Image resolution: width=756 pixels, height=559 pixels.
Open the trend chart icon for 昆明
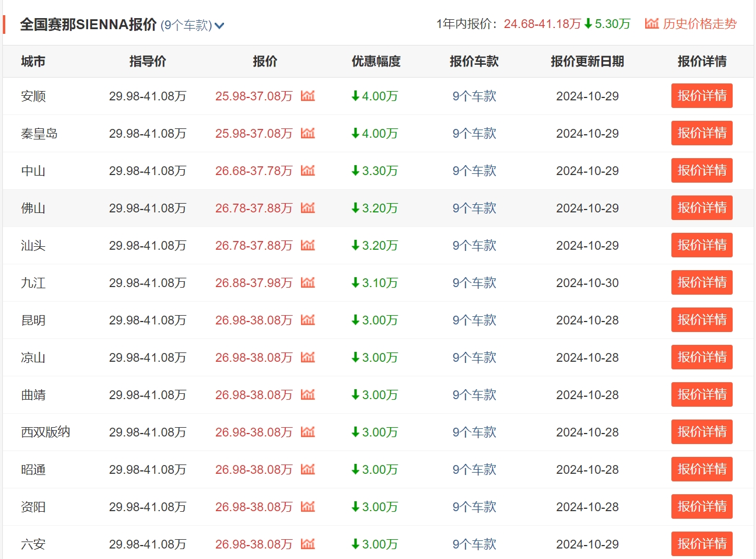(x=308, y=320)
